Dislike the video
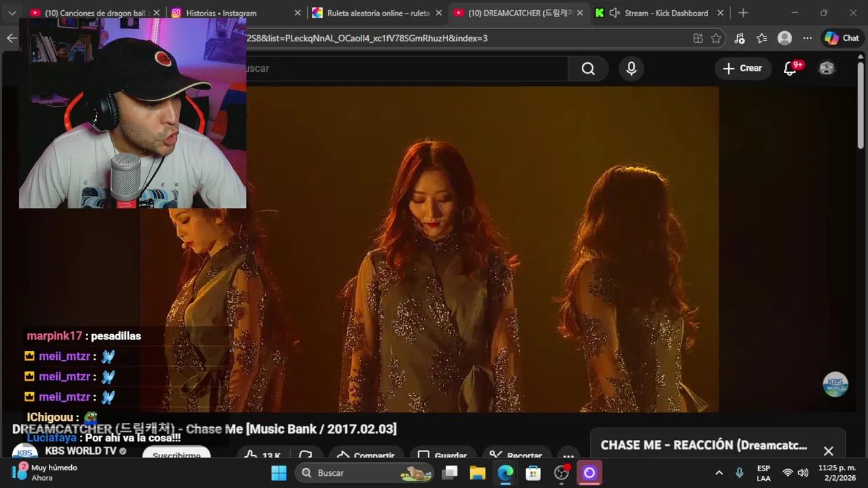 coord(306,455)
